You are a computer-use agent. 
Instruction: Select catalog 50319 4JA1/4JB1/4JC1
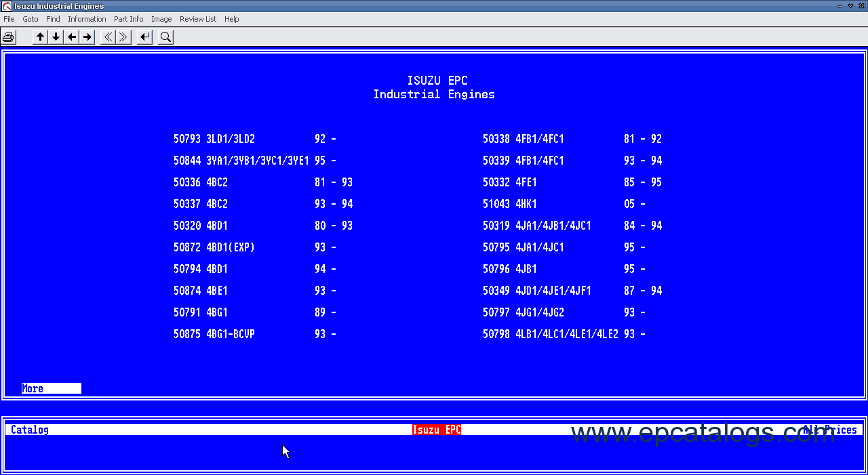572,226
